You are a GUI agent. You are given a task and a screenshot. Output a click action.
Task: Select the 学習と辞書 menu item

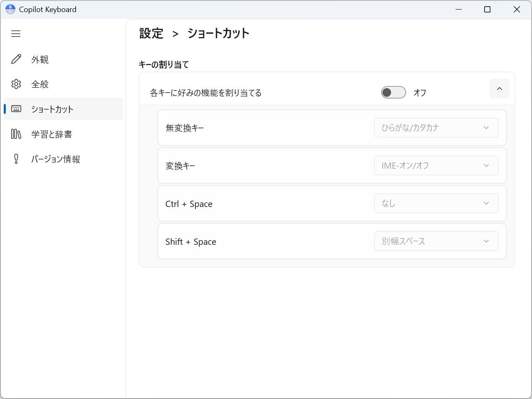click(x=52, y=134)
